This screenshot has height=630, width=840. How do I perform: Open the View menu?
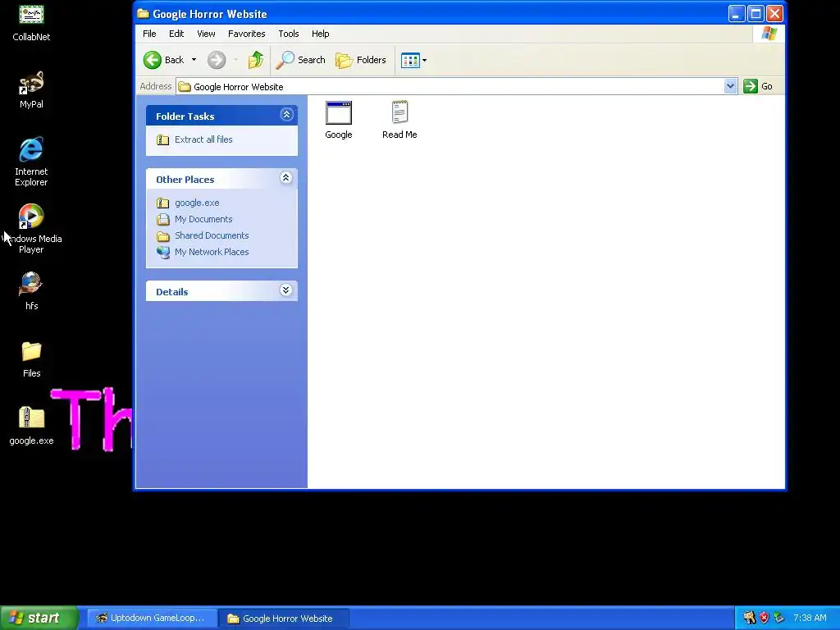click(x=206, y=34)
